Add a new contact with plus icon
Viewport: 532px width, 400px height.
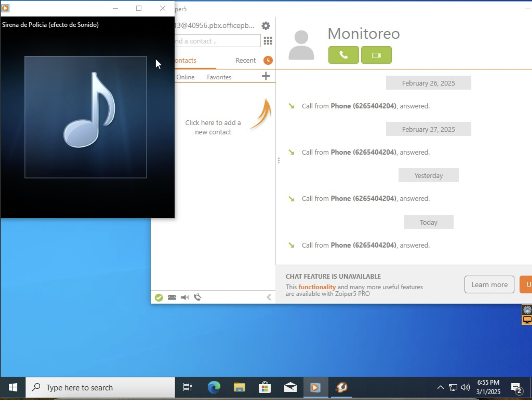point(266,76)
